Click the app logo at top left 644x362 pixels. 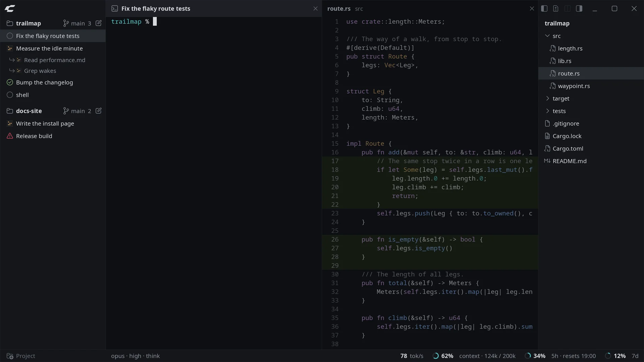(10, 9)
